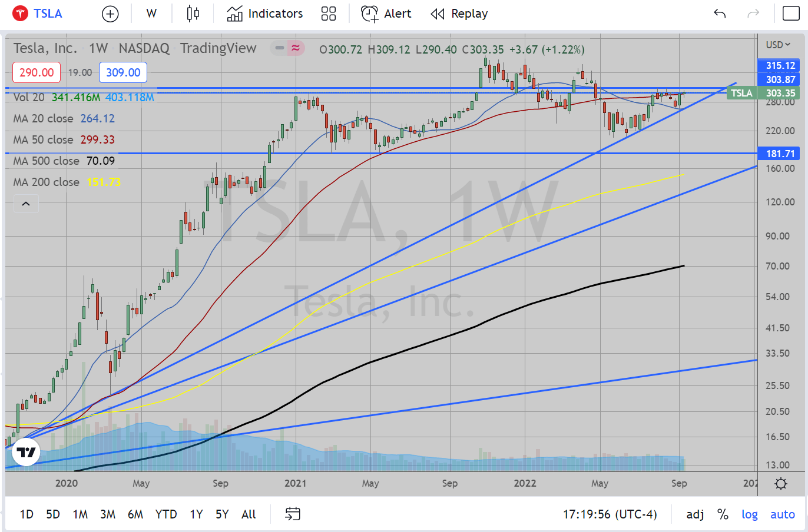Screen dimensions: 808x532
Task: Open the USD currency dropdown
Action: coord(778,45)
